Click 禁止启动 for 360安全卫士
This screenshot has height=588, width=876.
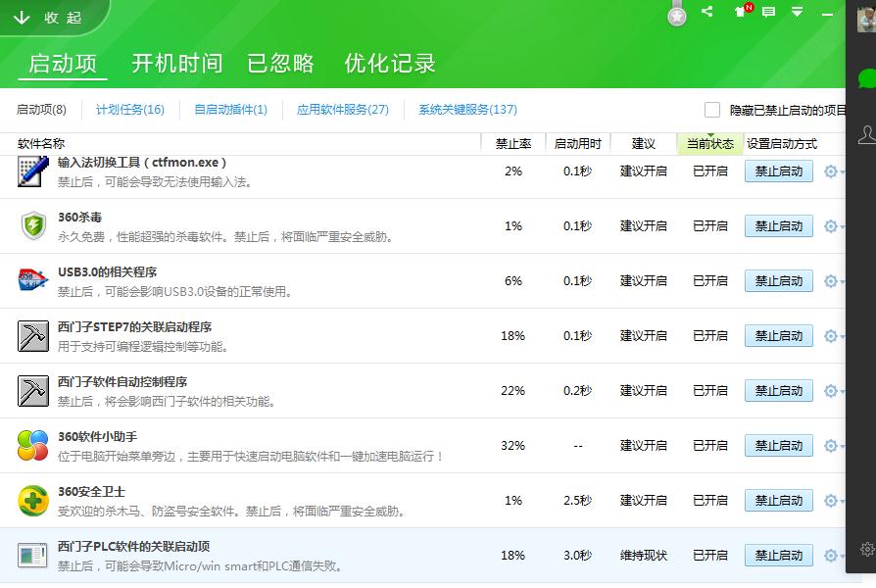coord(779,500)
